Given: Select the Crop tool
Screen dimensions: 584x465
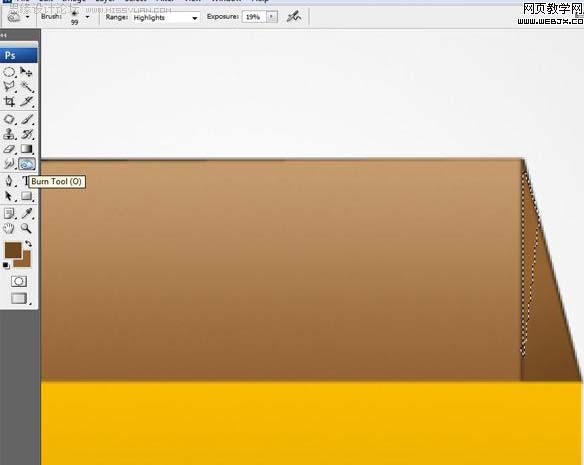Looking at the screenshot, I should 9,101.
